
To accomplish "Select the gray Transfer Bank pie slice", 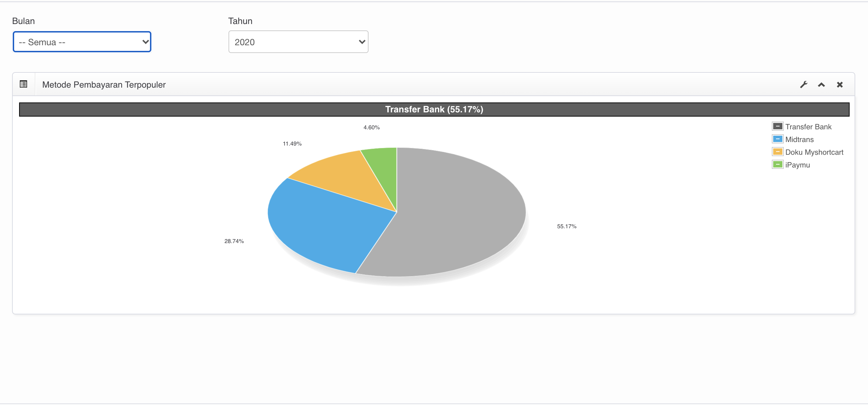I will point(460,212).
